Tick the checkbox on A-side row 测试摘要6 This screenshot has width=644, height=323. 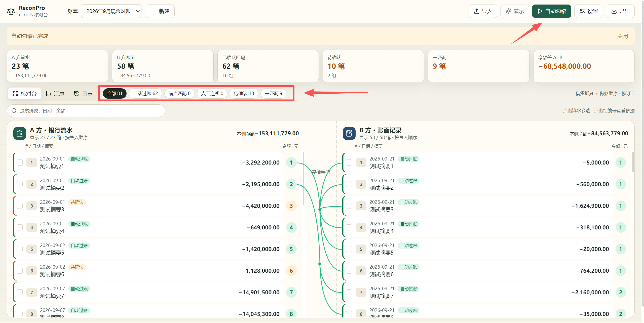coord(20,271)
